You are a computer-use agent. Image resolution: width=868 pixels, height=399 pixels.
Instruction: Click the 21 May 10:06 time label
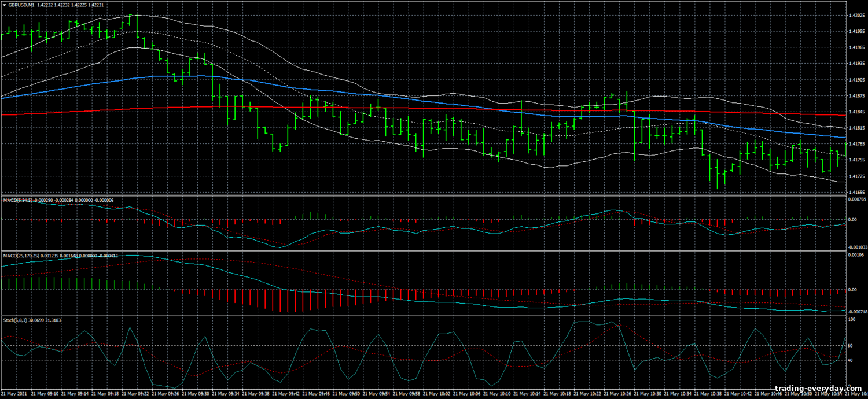click(x=466, y=394)
